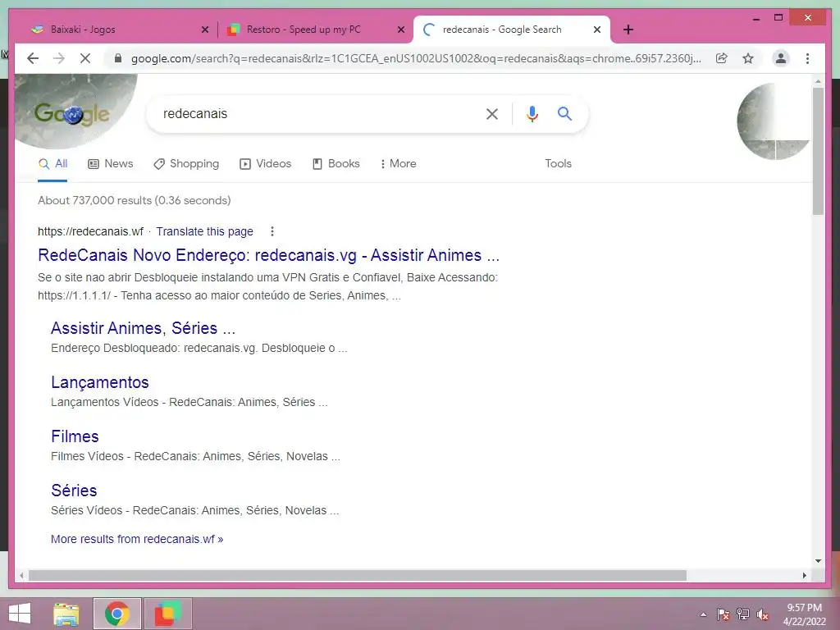Image resolution: width=840 pixels, height=630 pixels.
Task: Close the Baixaki - Jogos tab
Action: tap(204, 30)
